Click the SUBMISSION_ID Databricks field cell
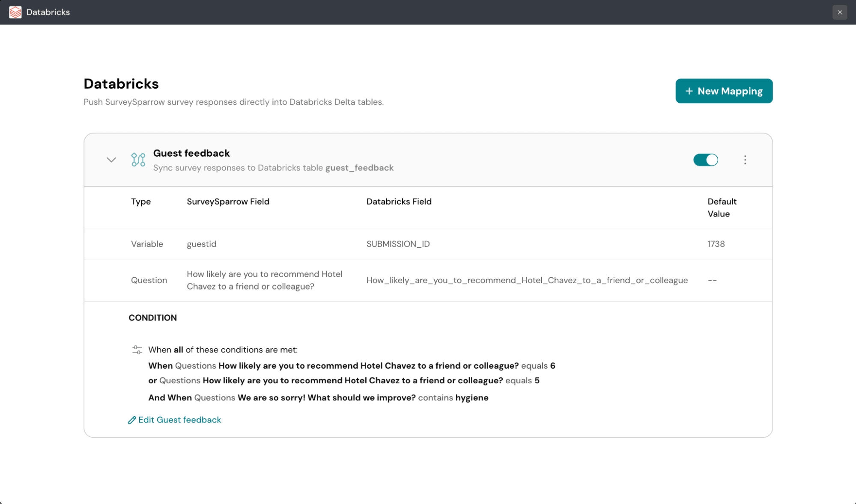The height and width of the screenshot is (504, 856). [x=398, y=244]
